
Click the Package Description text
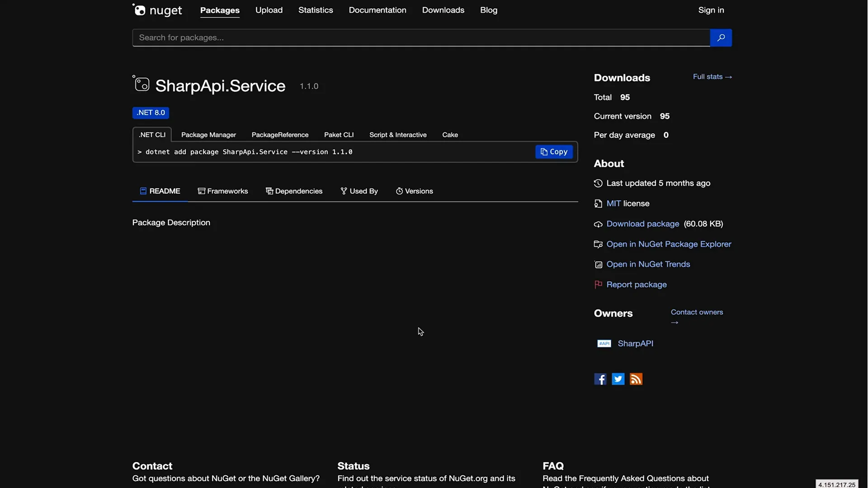pos(171,222)
